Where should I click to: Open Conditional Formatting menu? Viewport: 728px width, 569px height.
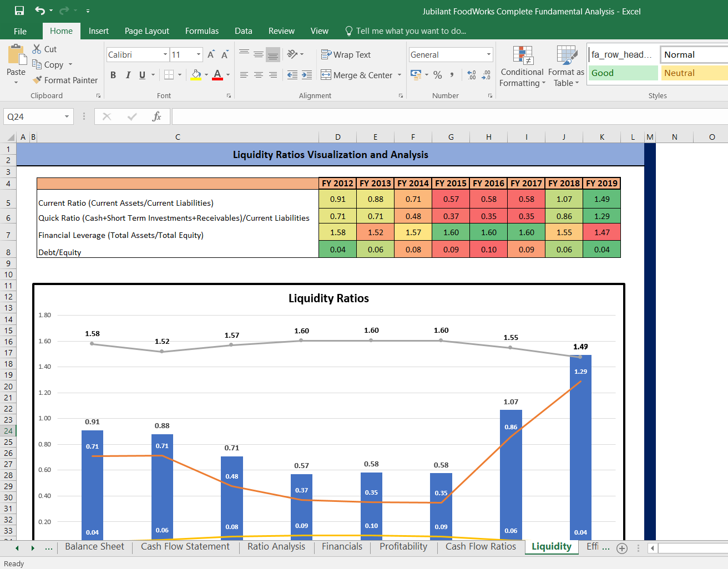pyautogui.click(x=522, y=67)
